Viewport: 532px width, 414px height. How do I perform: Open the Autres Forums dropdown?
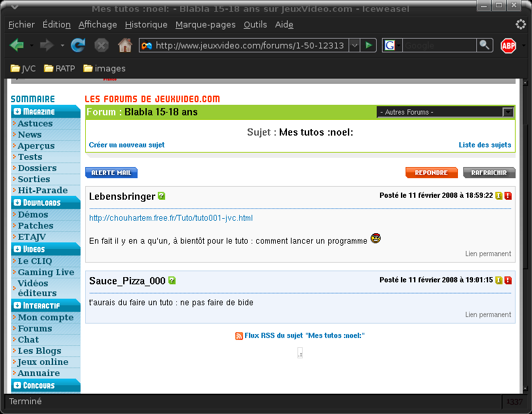click(x=446, y=112)
